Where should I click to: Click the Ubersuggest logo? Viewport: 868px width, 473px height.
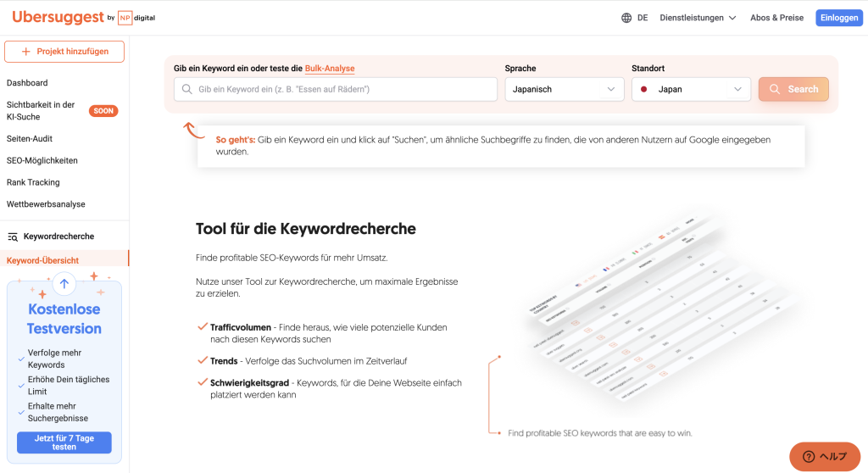coord(58,17)
